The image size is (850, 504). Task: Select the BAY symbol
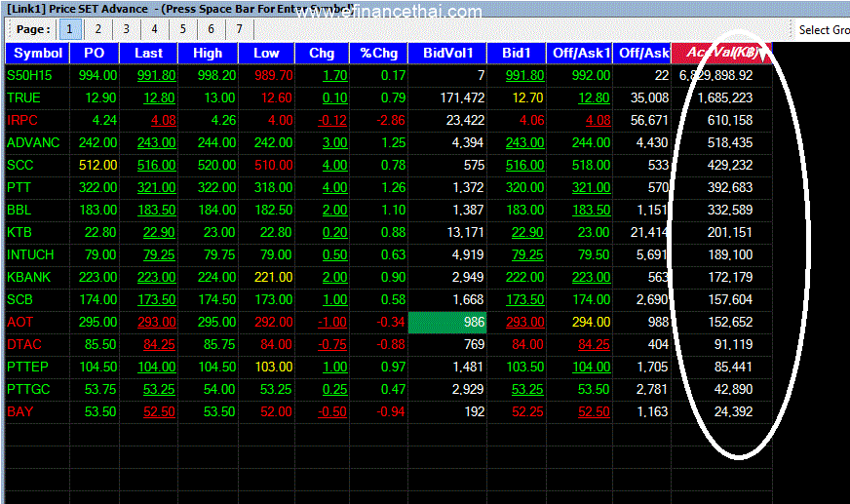tap(20, 411)
